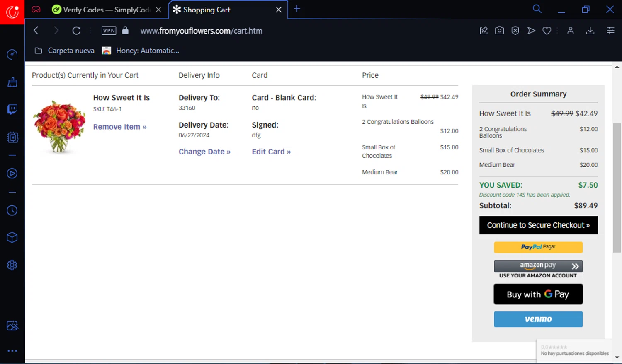Click delivery zip '33160'

click(187, 108)
